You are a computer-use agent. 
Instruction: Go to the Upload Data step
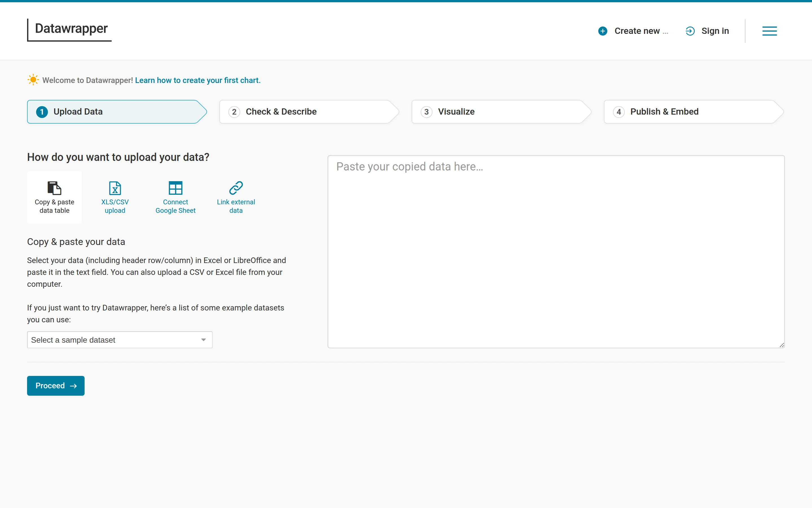click(x=117, y=111)
